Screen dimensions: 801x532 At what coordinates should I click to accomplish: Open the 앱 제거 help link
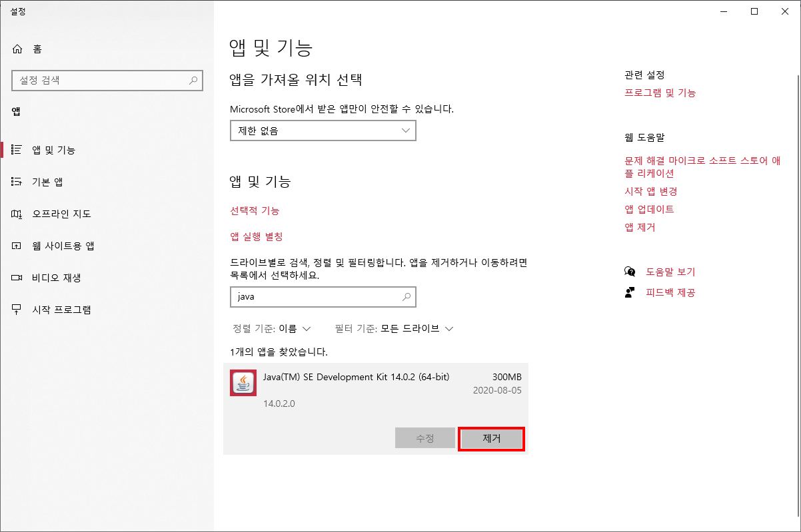coord(640,227)
